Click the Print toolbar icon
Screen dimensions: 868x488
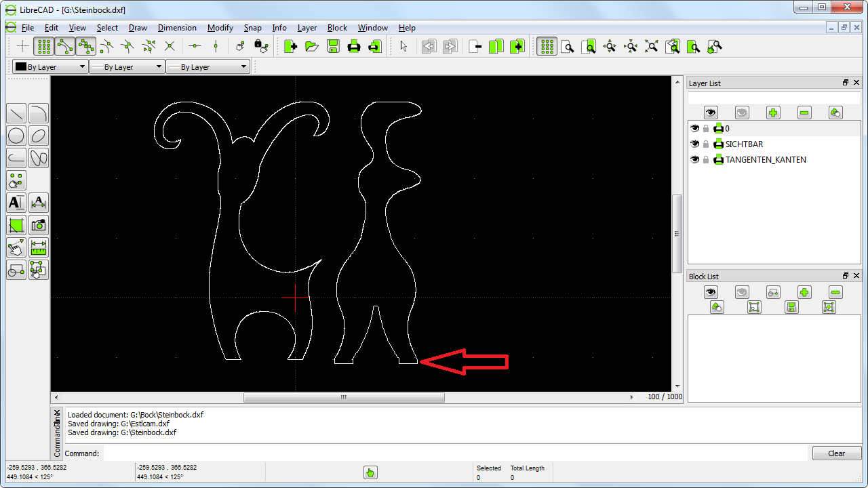pos(354,46)
